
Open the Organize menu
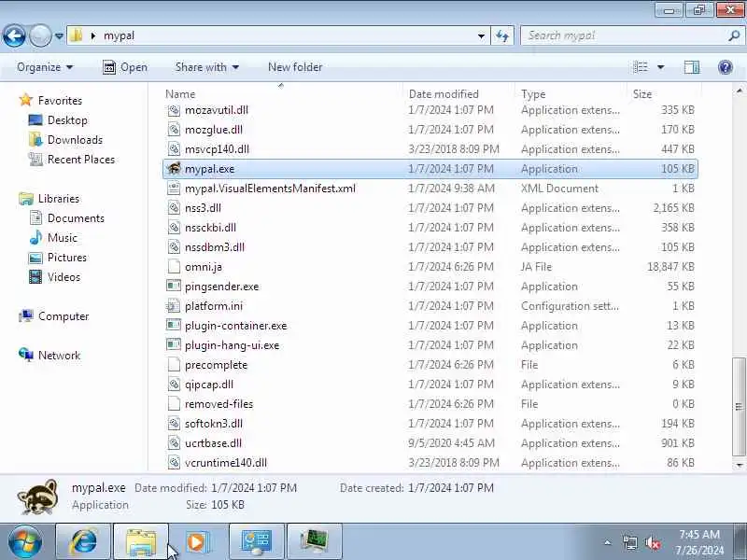45,67
